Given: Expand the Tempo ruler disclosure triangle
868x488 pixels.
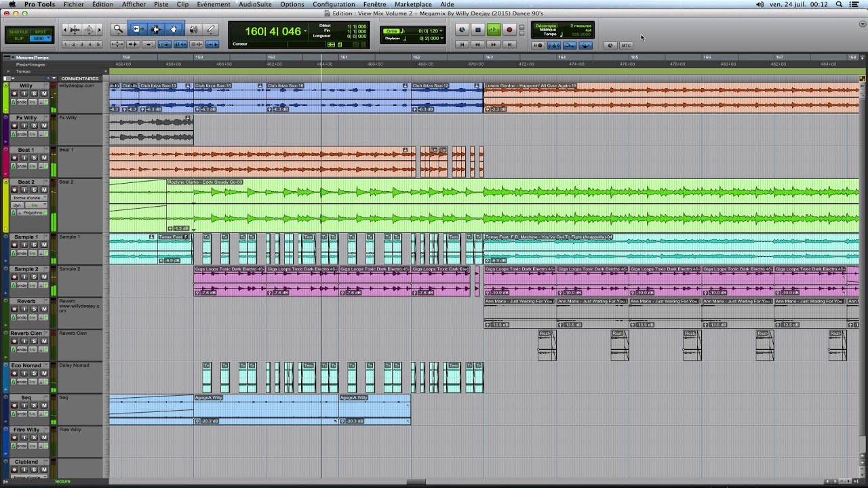Looking at the screenshot, I should click(8, 71).
